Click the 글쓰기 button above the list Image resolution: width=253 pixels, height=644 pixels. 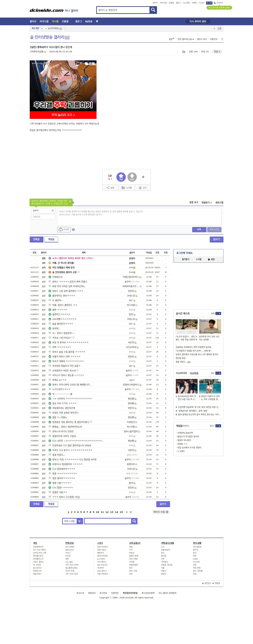[x=217, y=240]
